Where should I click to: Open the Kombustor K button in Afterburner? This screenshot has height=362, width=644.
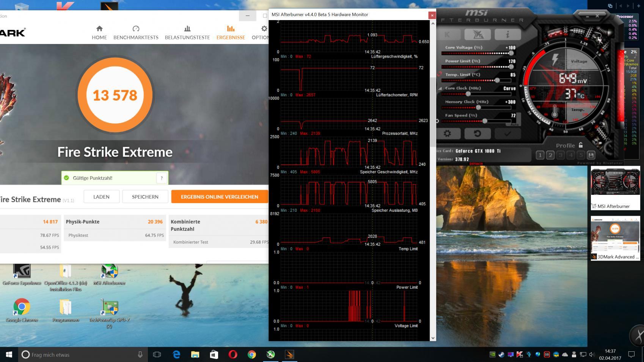click(448, 34)
